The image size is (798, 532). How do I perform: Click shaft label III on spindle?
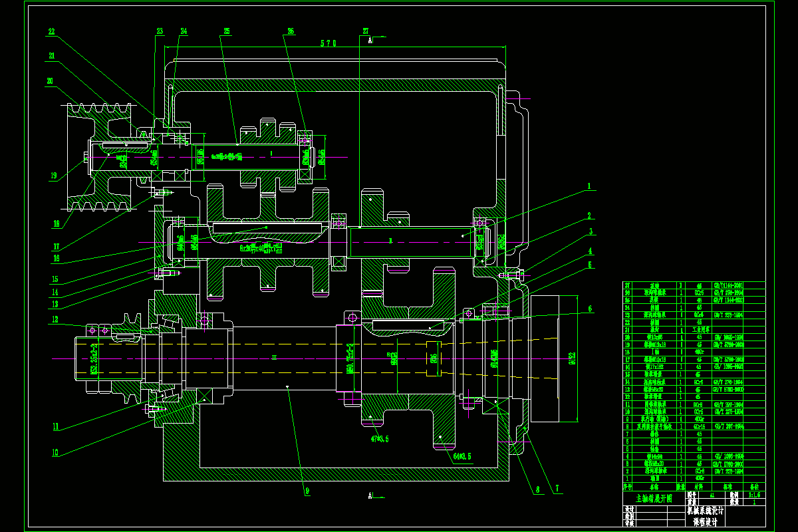click(273, 357)
